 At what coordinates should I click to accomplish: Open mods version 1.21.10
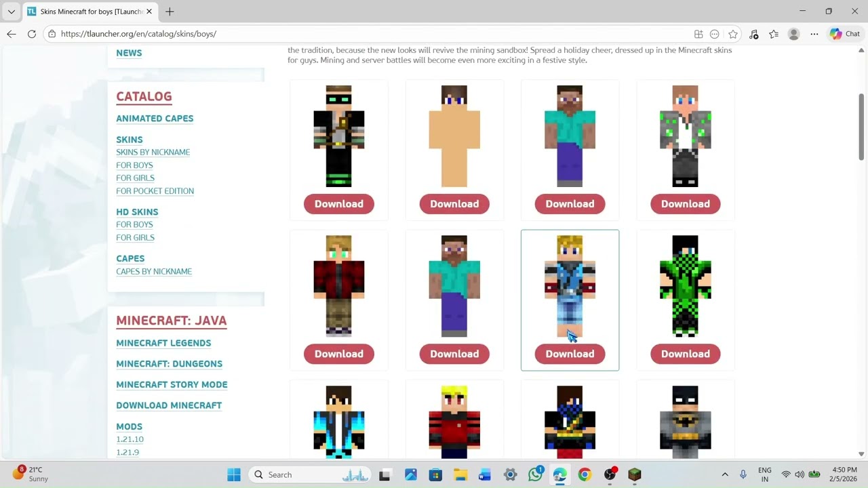tap(130, 440)
